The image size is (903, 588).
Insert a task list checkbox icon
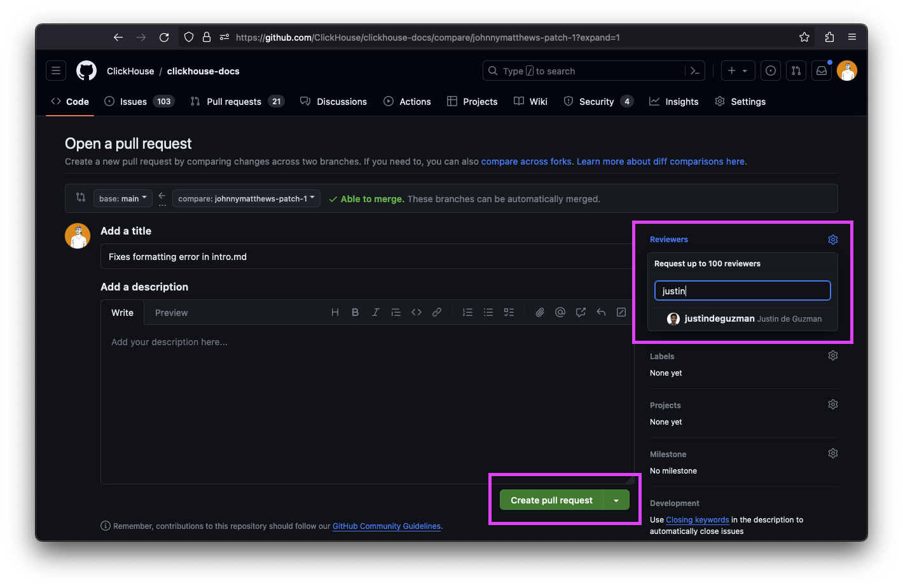[x=509, y=312]
